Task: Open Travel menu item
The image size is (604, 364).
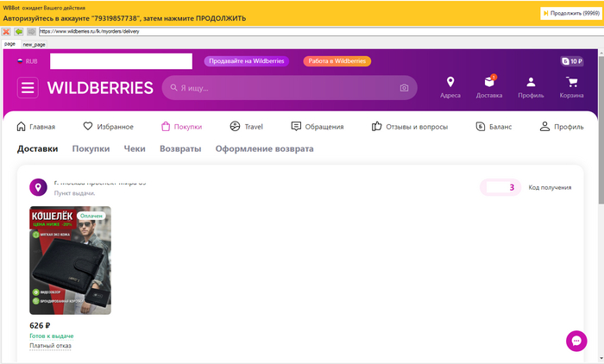Action: pos(247,126)
